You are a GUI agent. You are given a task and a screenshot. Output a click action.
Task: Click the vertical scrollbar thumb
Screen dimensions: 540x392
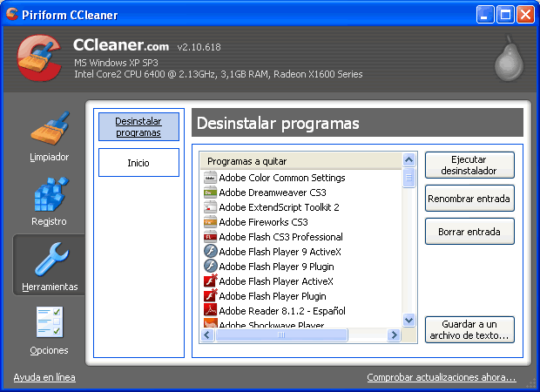point(408,178)
